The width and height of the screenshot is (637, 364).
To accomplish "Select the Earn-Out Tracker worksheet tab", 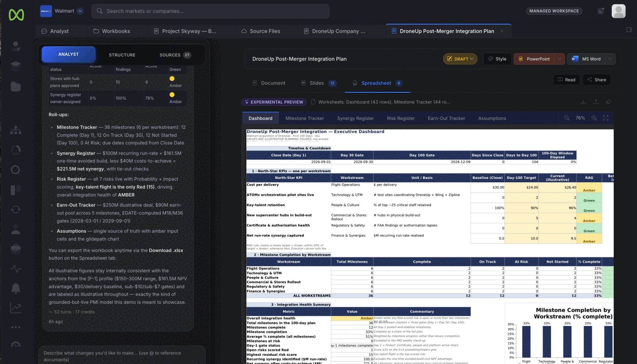I will [446, 118].
